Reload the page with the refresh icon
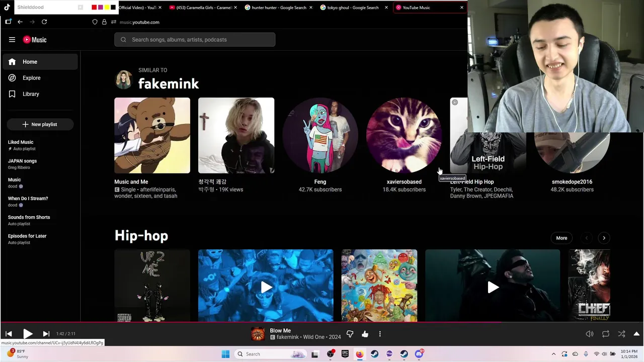 44,22
